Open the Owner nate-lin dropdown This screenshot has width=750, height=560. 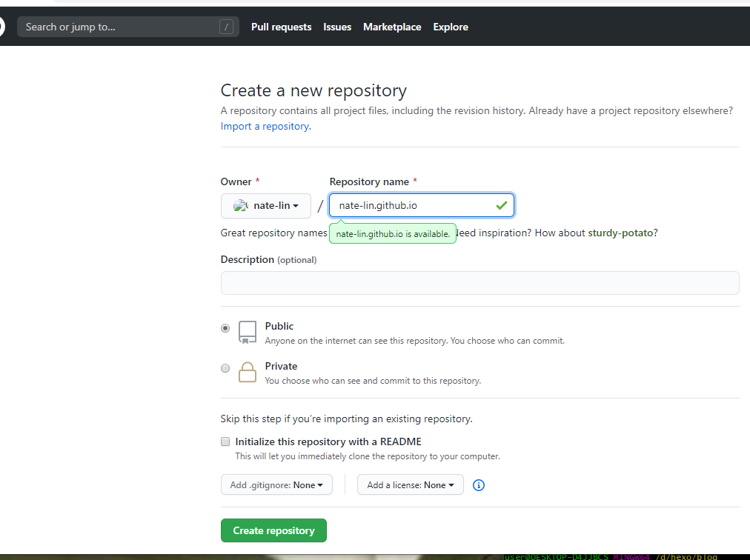pos(266,206)
